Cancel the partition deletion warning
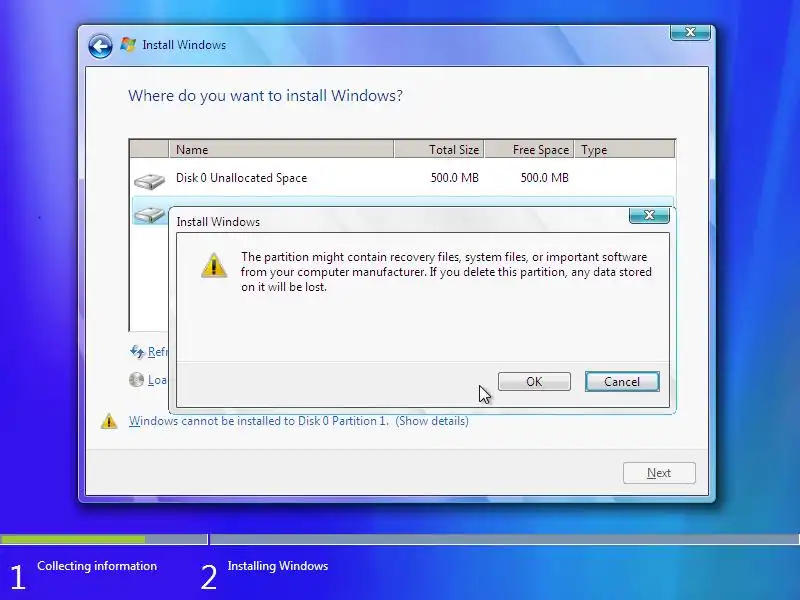 [x=622, y=382]
